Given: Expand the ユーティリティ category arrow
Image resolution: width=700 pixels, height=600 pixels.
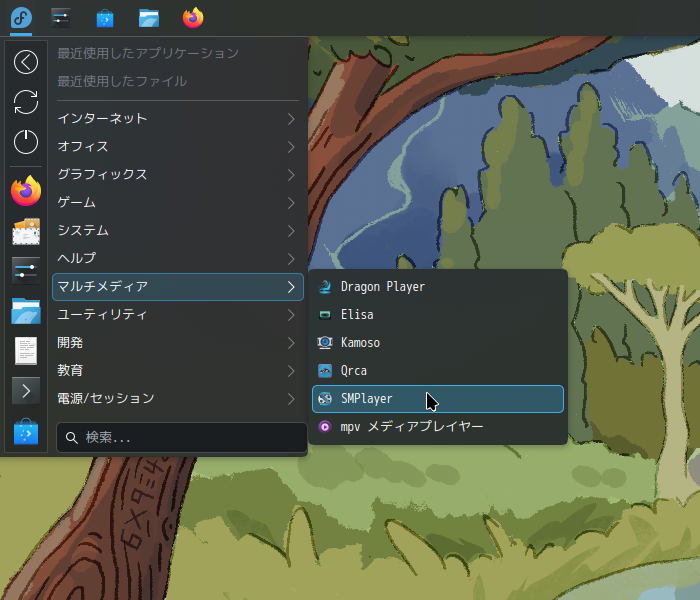Looking at the screenshot, I should (291, 315).
